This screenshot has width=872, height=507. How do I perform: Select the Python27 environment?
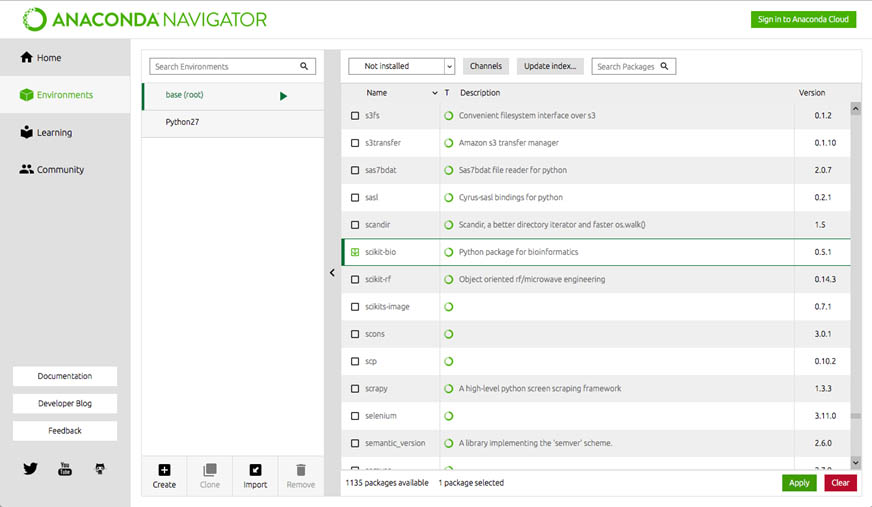pyautogui.click(x=233, y=123)
